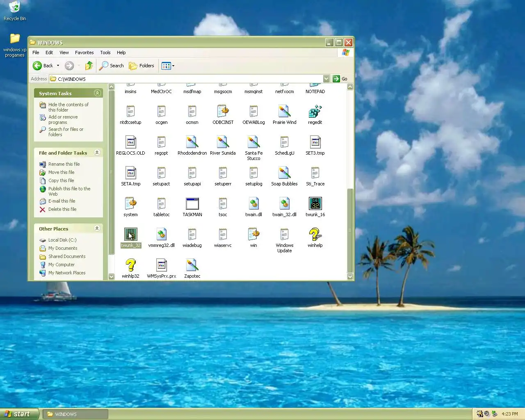The width and height of the screenshot is (525, 420).
Task: Select the windows xp progames desktop folder
Action: click(15, 39)
